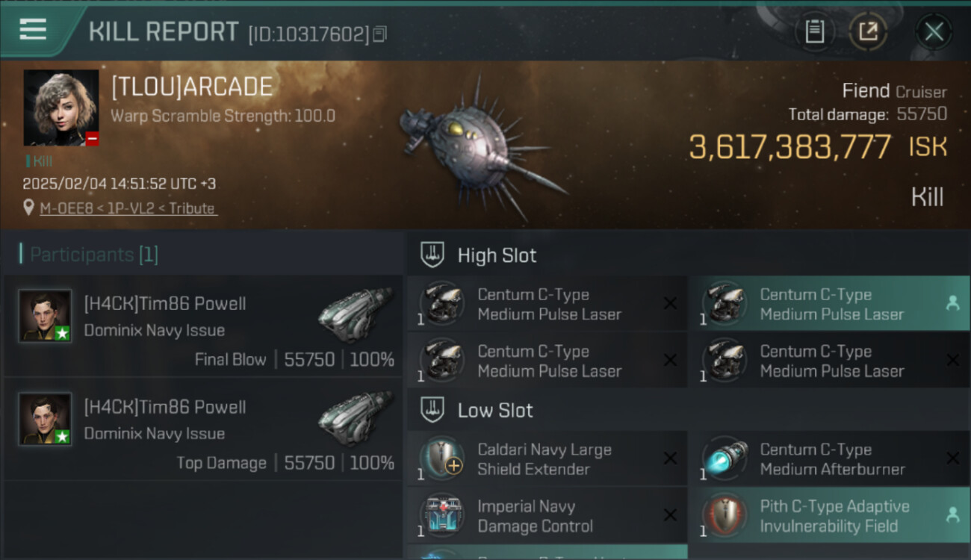The image size is (971, 560).
Task: Click Dominix Navy Issue ship icon in Final Blow row
Action: click(355, 314)
